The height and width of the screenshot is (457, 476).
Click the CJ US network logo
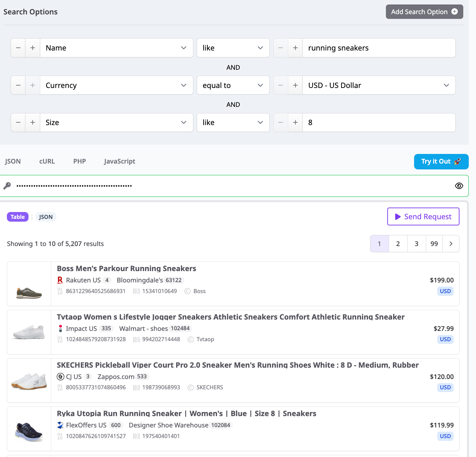pyautogui.click(x=61, y=377)
